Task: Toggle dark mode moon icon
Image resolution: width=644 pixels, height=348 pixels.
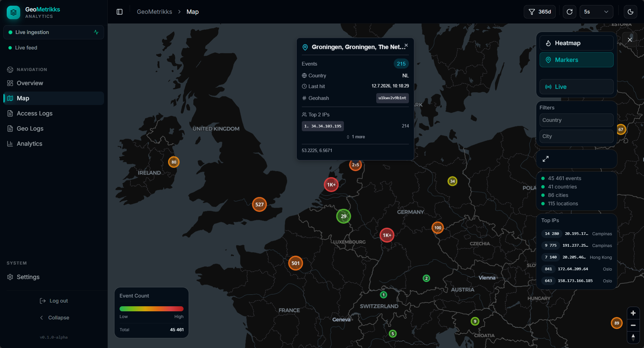Action: coord(631,12)
